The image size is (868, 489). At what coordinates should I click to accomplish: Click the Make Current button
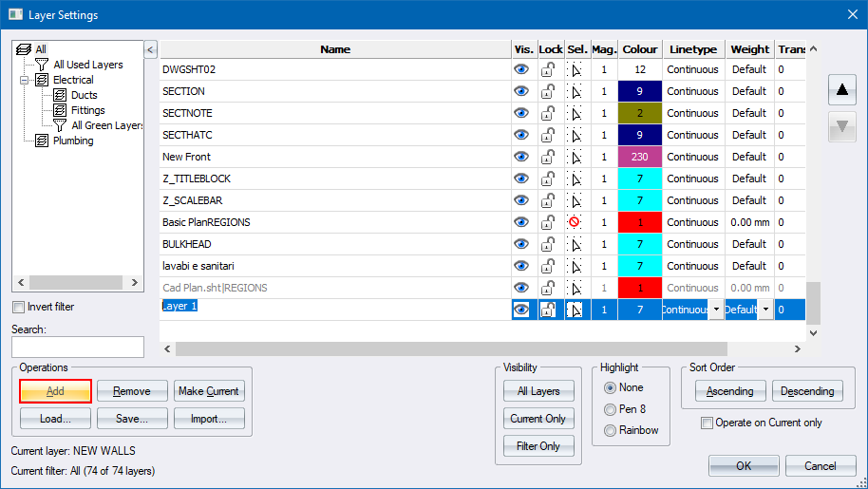[x=209, y=391]
